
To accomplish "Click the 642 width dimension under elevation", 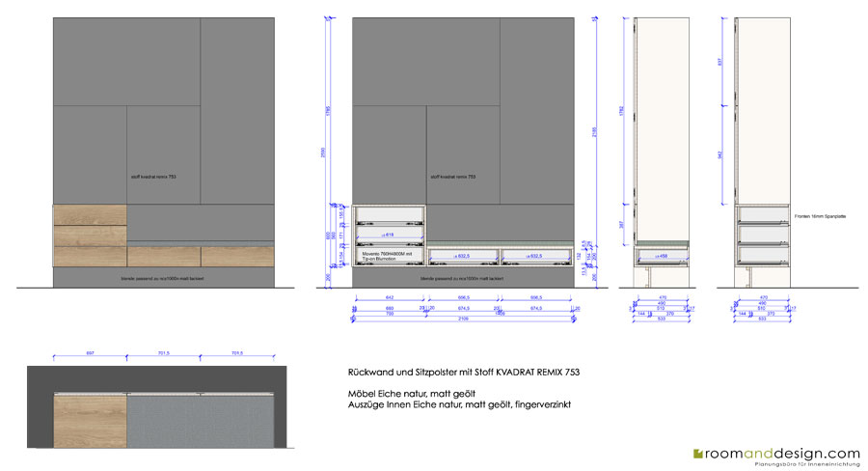I will [x=390, y=297].
